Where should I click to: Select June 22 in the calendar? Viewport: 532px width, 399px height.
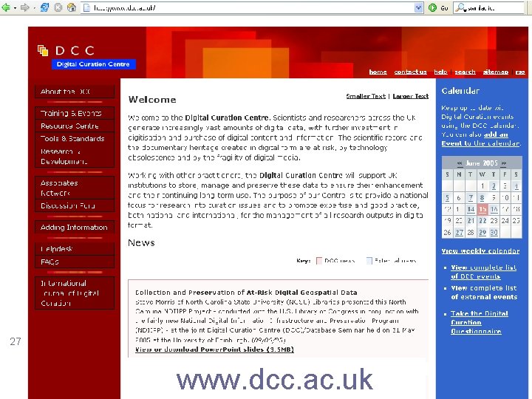(x=482, y=220)
